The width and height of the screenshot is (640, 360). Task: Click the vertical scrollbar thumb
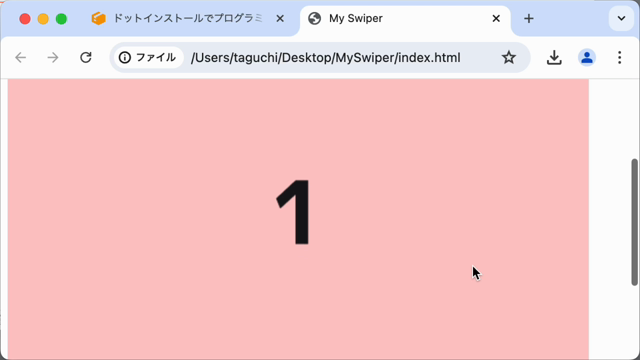click(x=634, y=222)
